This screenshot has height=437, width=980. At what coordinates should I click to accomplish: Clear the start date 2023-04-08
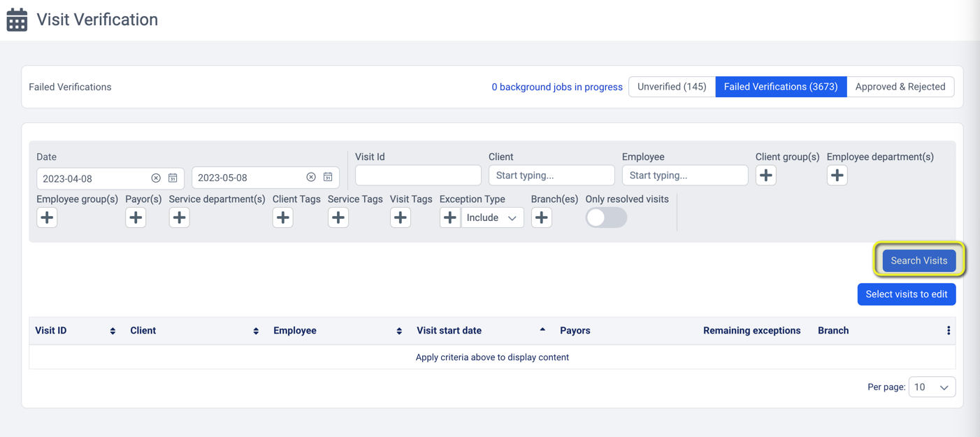click(x=156, y=178)
